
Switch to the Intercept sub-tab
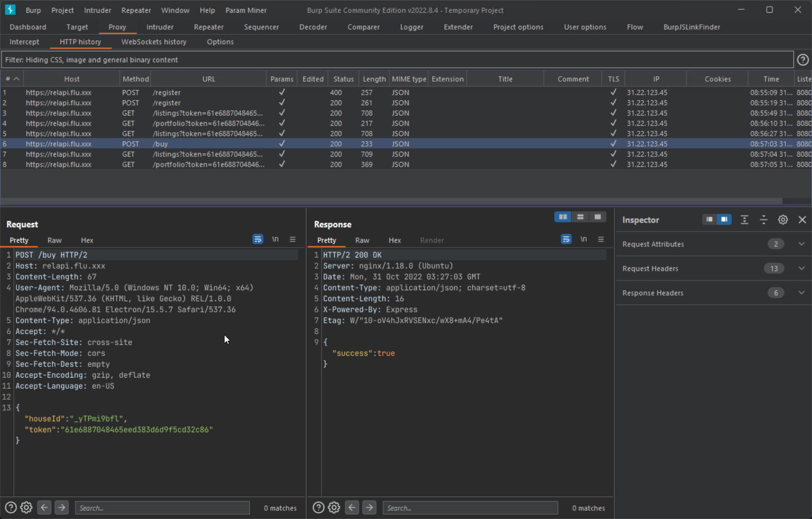pos(24,42)
